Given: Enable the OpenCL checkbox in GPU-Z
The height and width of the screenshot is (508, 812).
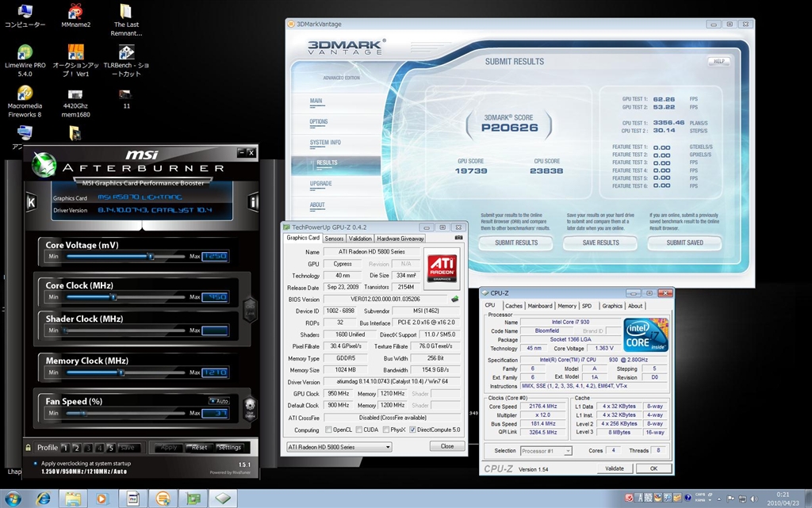Looking at the screenshot, I should (328, 430).
